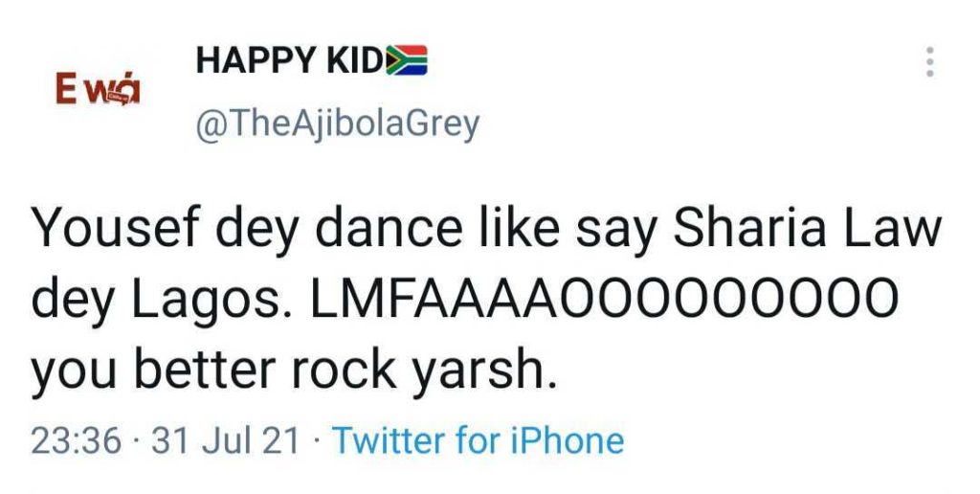Open the @TheAjibolaGrey handle profile

[x=337, y=123]
